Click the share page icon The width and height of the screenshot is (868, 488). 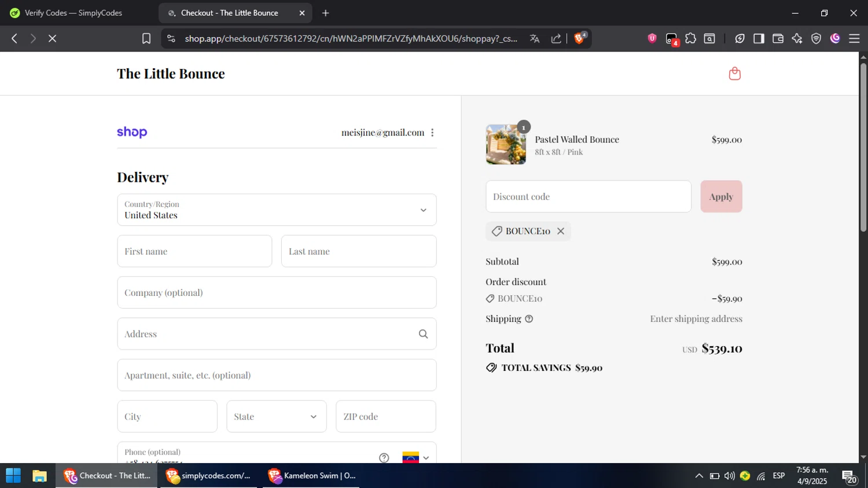[556, 38]
